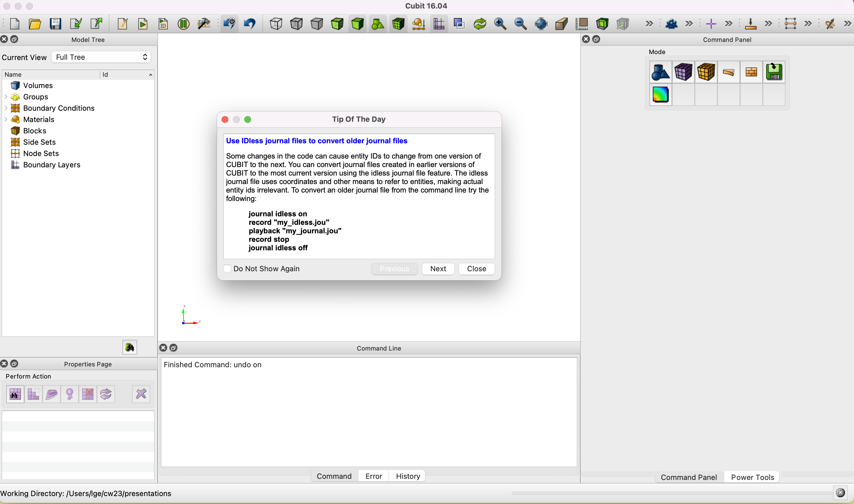The width and height of the screenshot is (854, 504).
Task: Open overflow chevron beside the purple plus icon
Action: (728, 24)
